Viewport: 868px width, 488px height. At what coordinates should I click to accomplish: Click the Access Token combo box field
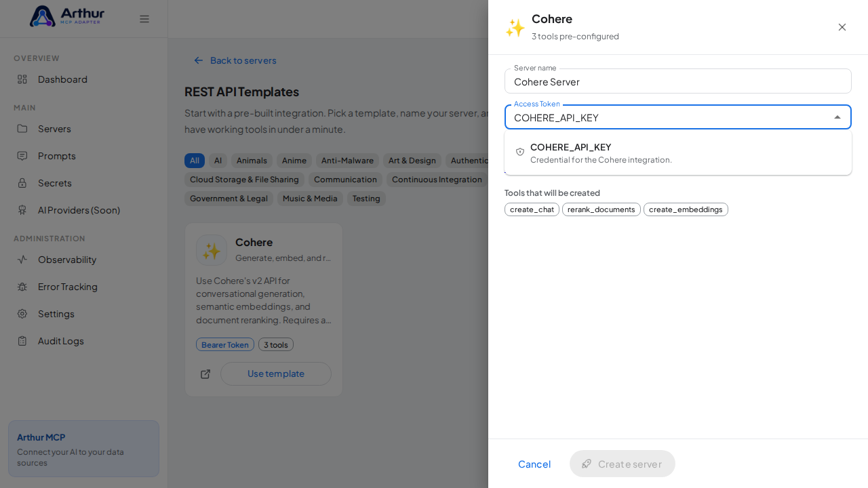pyautogui.click(x=678, y=117)
